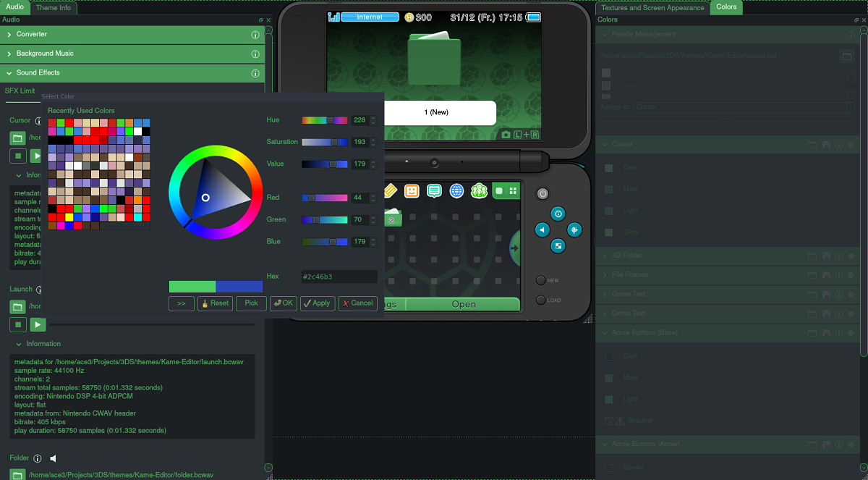Play the Launch sound effect
The width and height of the screenshot is (868, 480).
click(37, 324)
